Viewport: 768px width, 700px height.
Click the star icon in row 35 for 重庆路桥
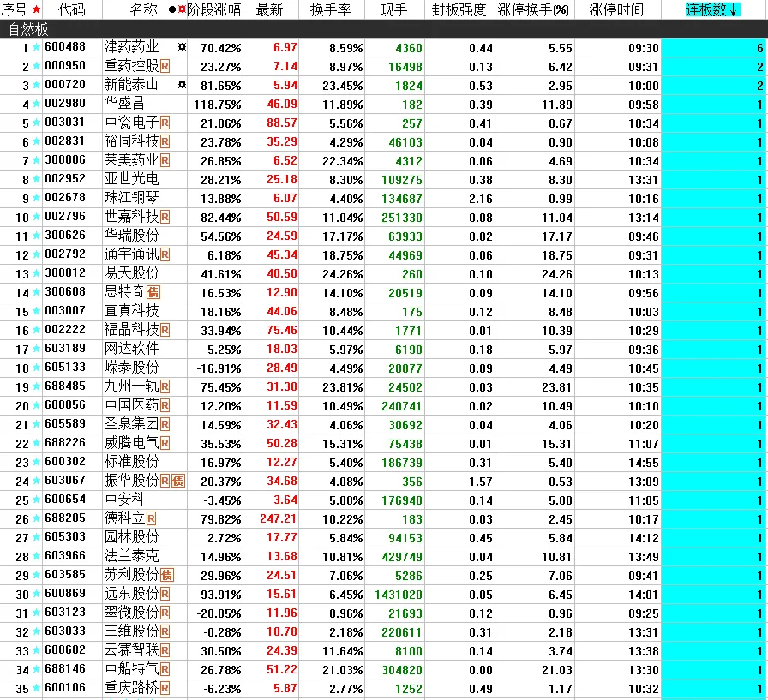[36, 688]
